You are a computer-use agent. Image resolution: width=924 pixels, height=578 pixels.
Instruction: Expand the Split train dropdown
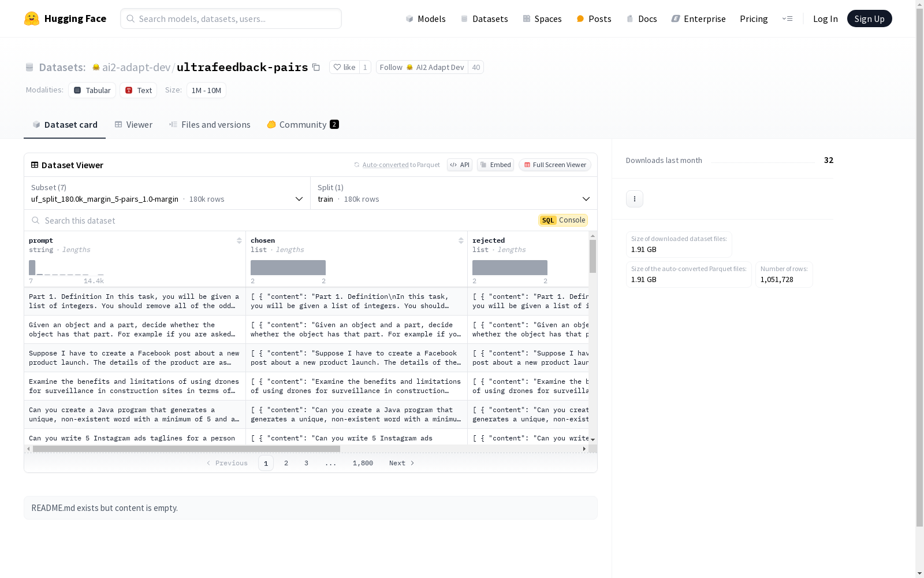(x=454, y=193)
